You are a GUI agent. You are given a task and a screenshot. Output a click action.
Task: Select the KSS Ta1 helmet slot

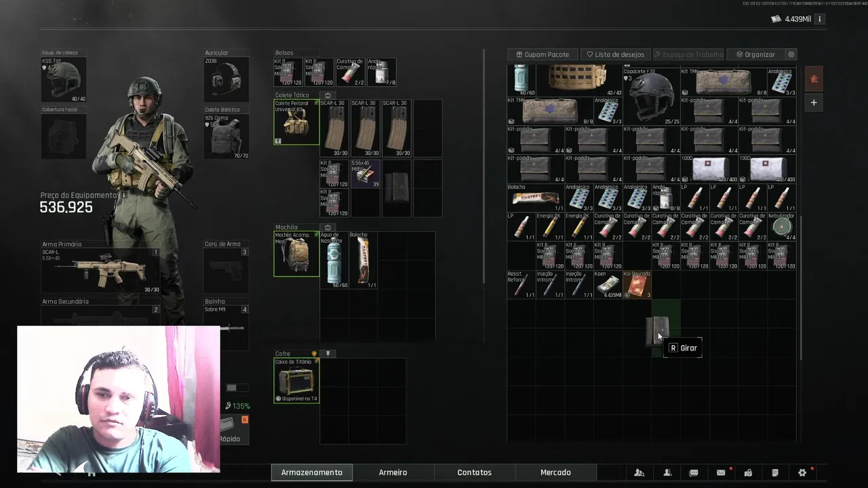pos(64,80)
